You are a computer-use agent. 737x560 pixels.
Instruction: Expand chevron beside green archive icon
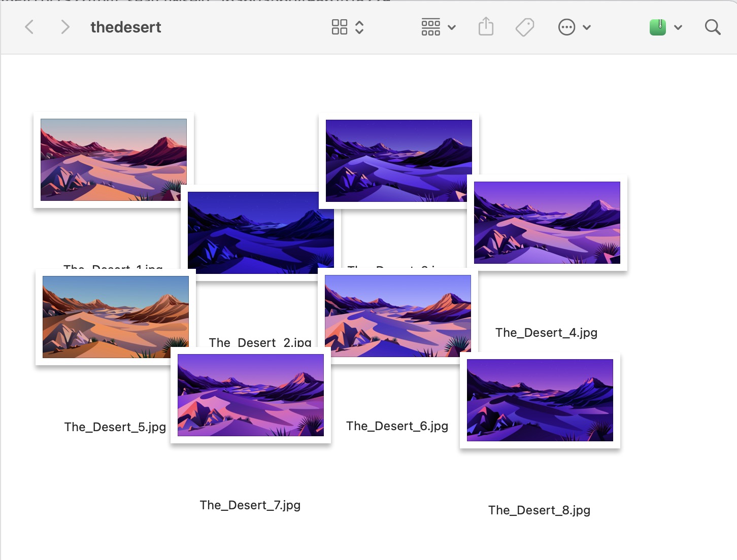(678, 27)
